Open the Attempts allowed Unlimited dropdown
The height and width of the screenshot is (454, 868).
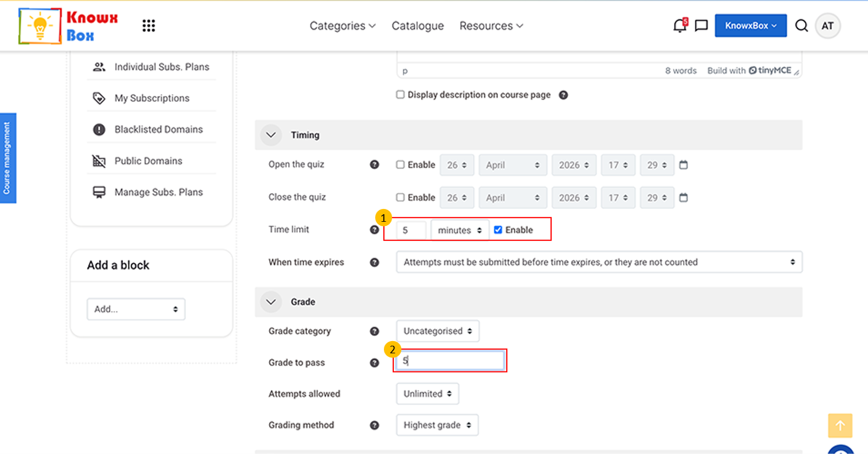428,394
